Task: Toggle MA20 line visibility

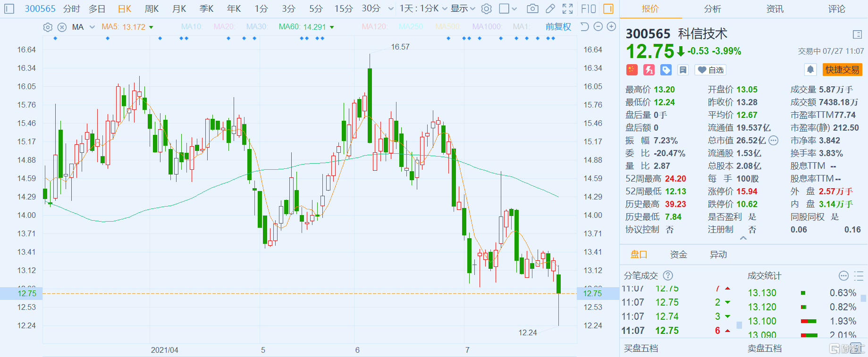Action: coord(224,27)
